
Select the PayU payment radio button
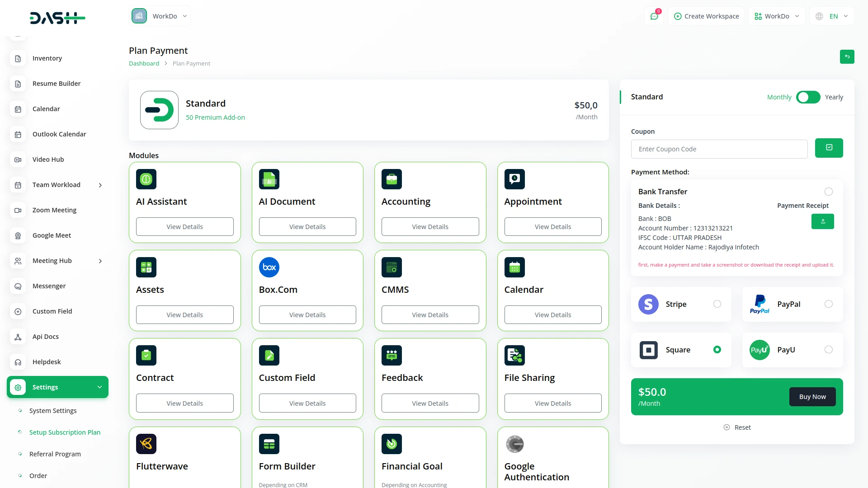pos(828,350)
